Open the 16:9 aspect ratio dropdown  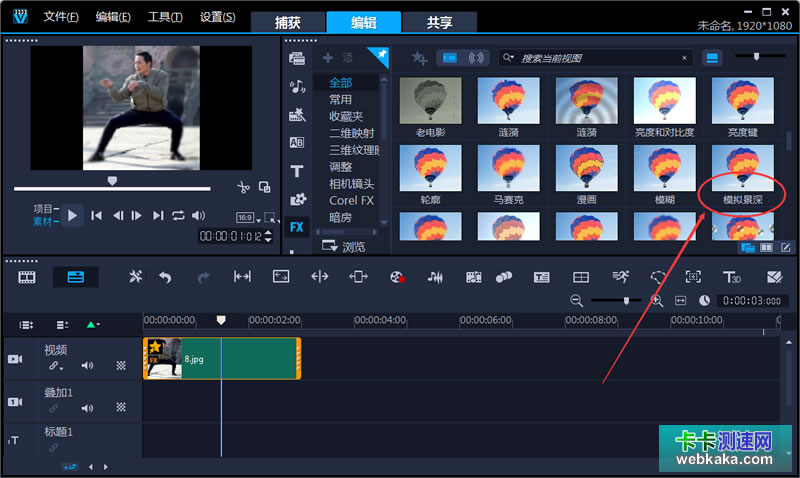(x=247, y=217)
